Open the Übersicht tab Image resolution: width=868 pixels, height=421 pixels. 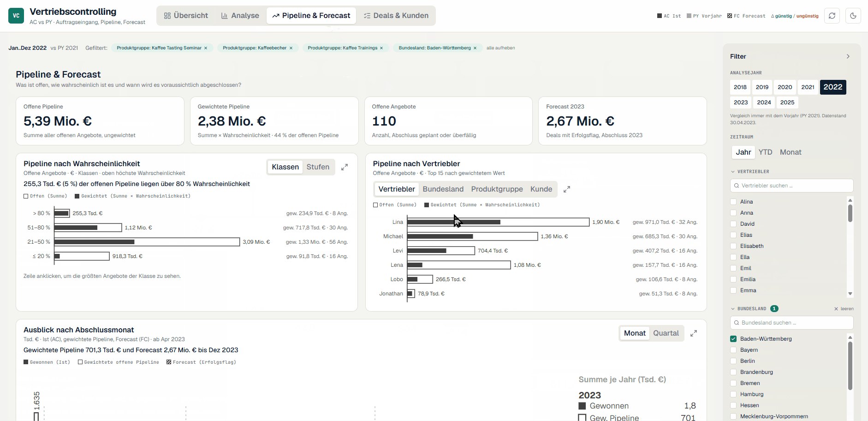click(186, 16)
